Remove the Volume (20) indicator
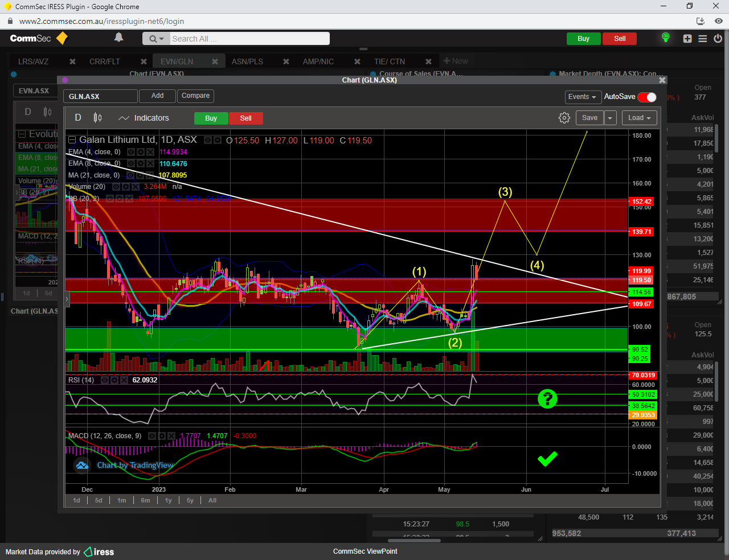Viewport: 729px width, 560px height. [135, 187]
